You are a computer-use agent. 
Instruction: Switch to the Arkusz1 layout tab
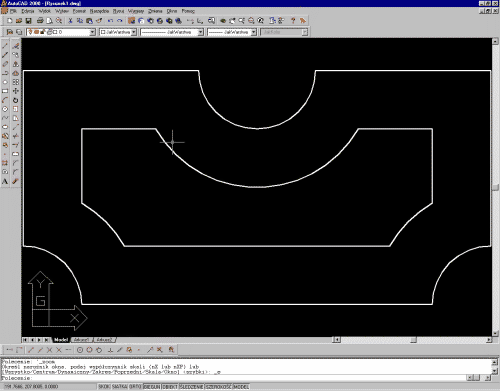(81, 340)
